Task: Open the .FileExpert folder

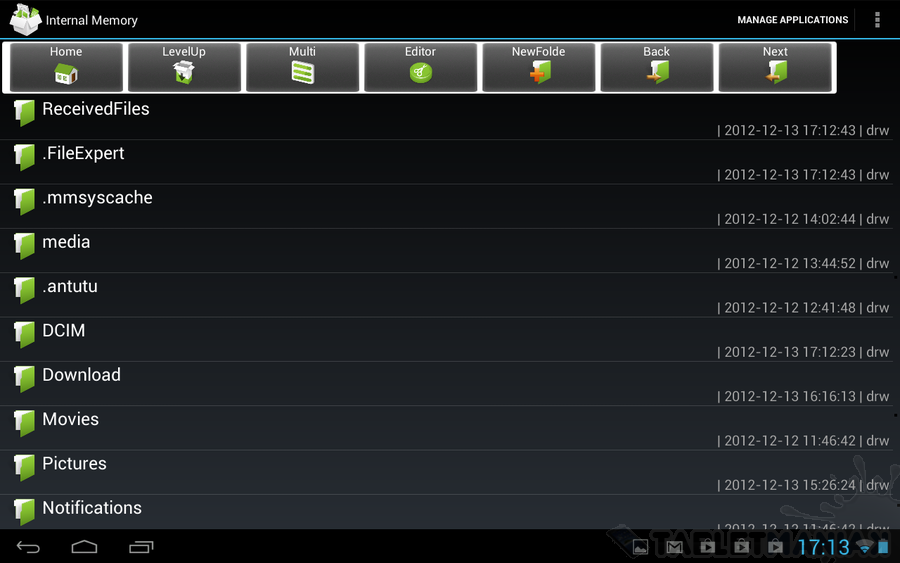Action: point(450,162)
